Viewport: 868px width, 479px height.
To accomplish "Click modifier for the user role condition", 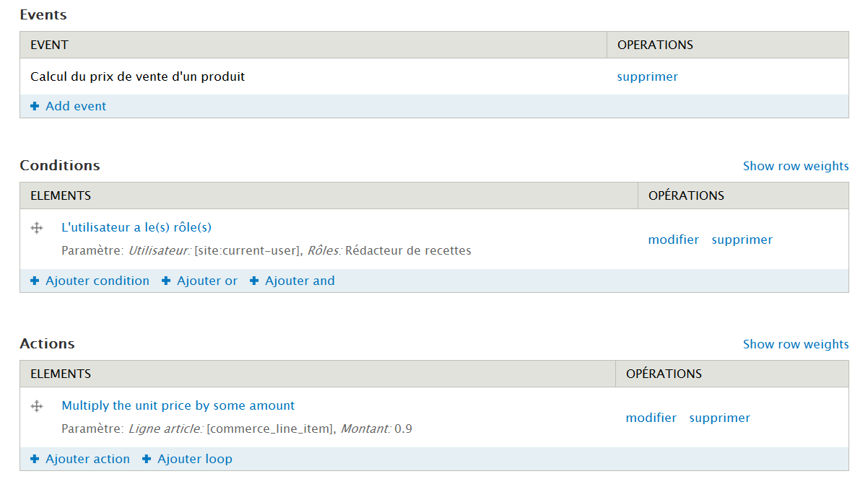I will tap(673, 239).
